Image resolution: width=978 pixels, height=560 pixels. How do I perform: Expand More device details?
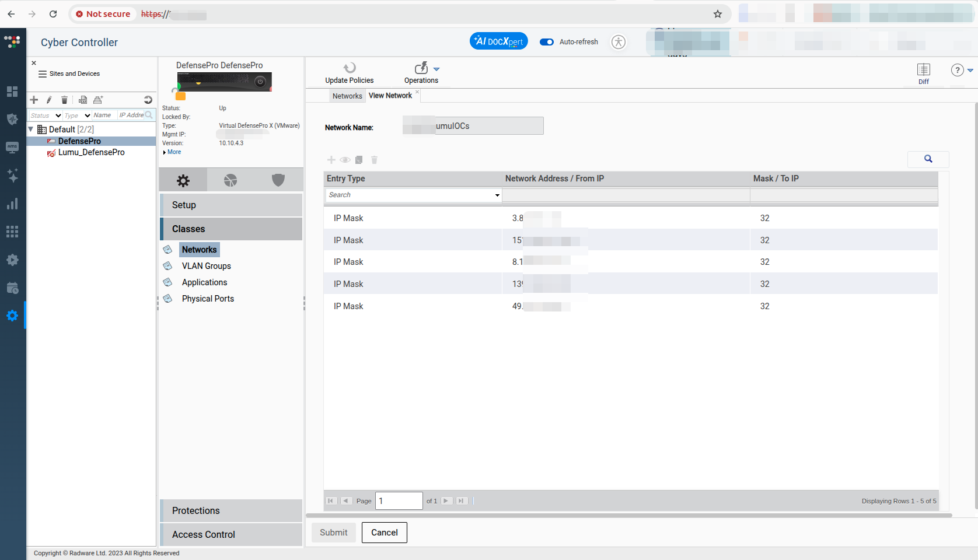173,152
